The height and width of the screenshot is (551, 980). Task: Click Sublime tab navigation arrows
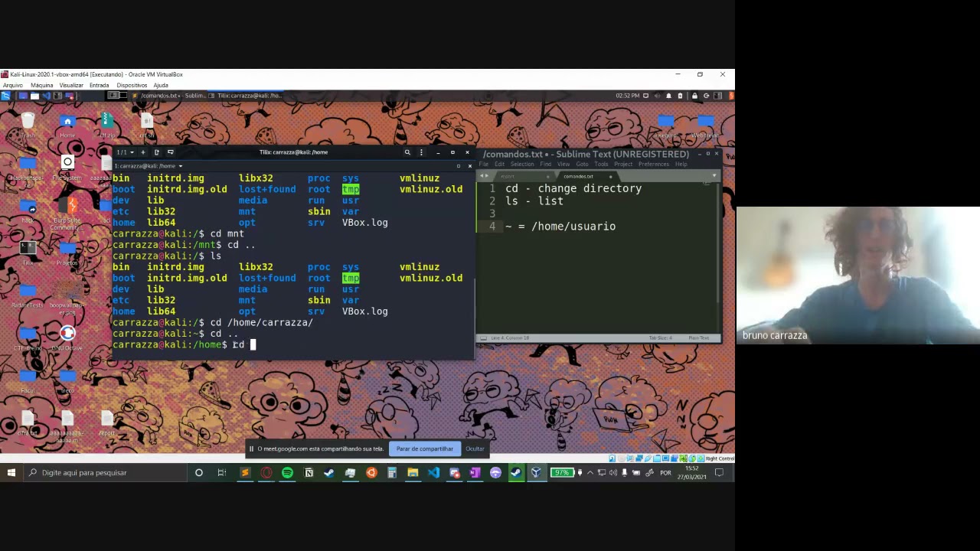point(484,176)
